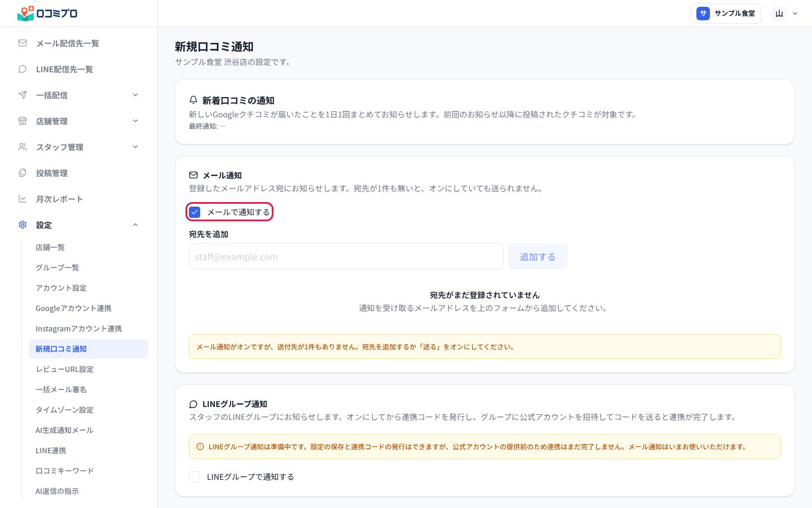
Task: Click the 最終通知 text line
Action: pos(208,126)
